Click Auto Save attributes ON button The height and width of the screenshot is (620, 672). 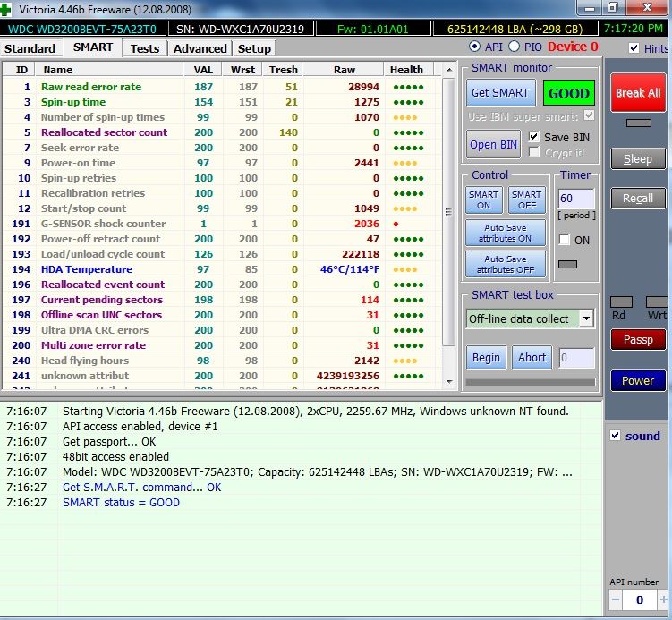[506, 234]
